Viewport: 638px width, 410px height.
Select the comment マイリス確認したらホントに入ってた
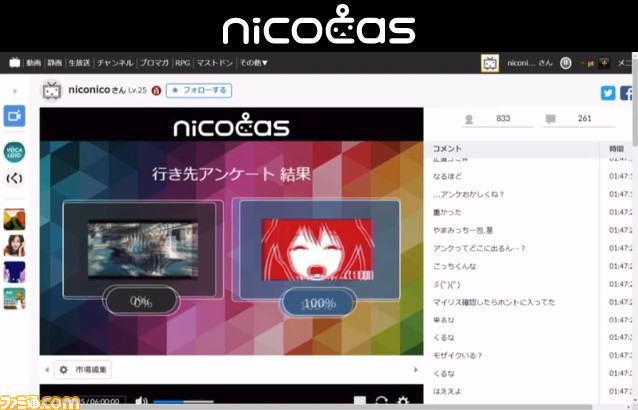(x=494, y=302)
